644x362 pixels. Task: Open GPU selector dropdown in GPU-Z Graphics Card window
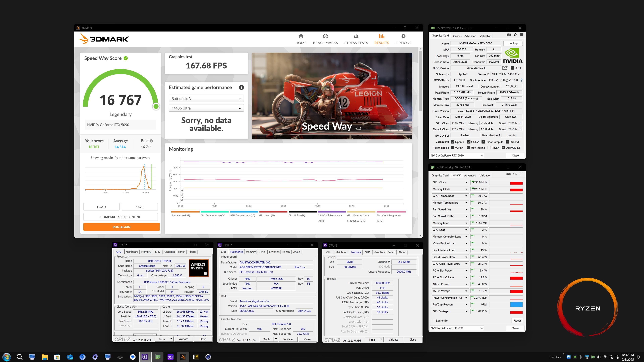[x=457, y=155]
